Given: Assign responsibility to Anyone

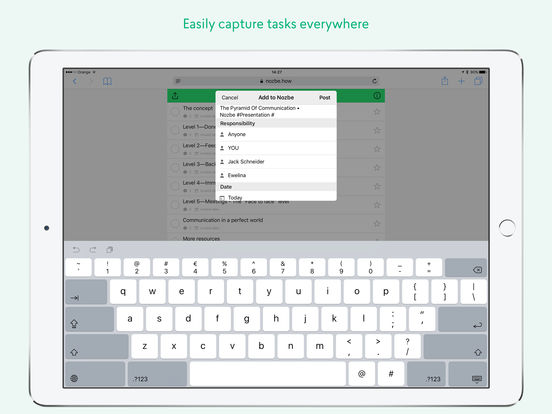Looking at the screenshot, I should (276, 134).
